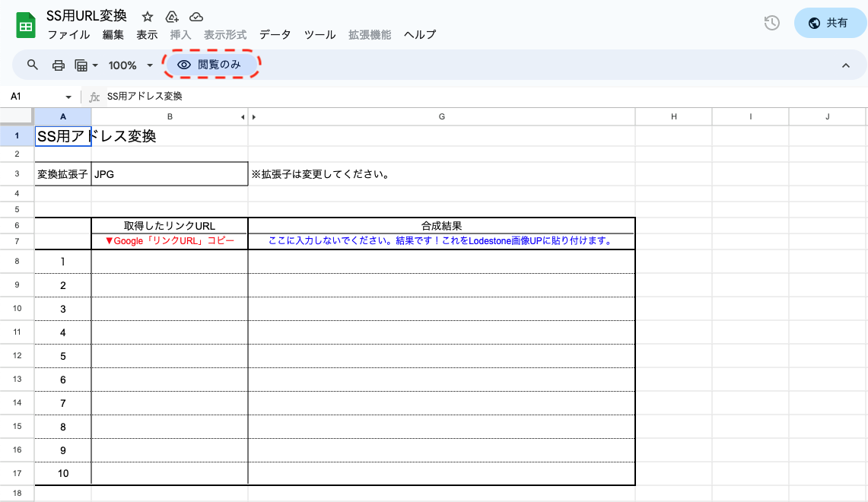Image resolution: width=868 pixels, height=502 pixels.
Task: Select column H header
Action: [674, 117]
